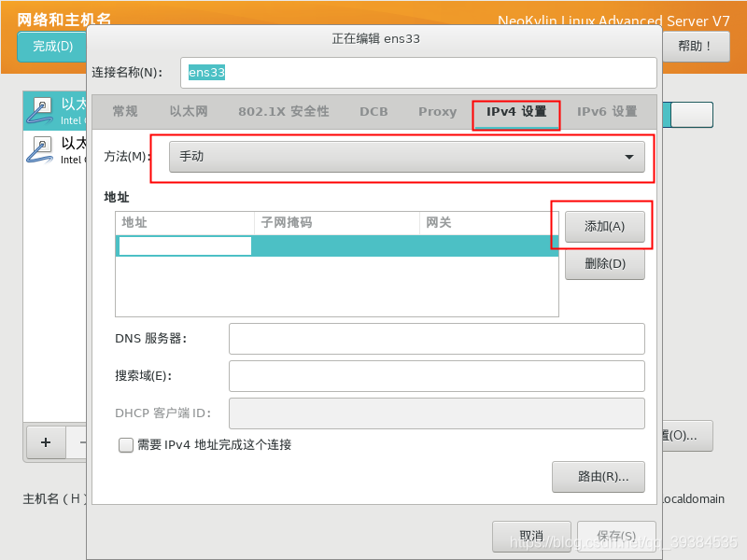Viewport: 747px width, 560px height.
Task: Open the 方法(M) method dropdown
Action: [407, 157]
